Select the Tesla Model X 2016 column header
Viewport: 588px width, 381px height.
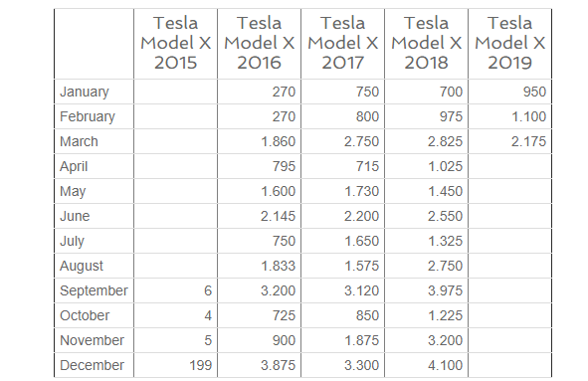259,44
